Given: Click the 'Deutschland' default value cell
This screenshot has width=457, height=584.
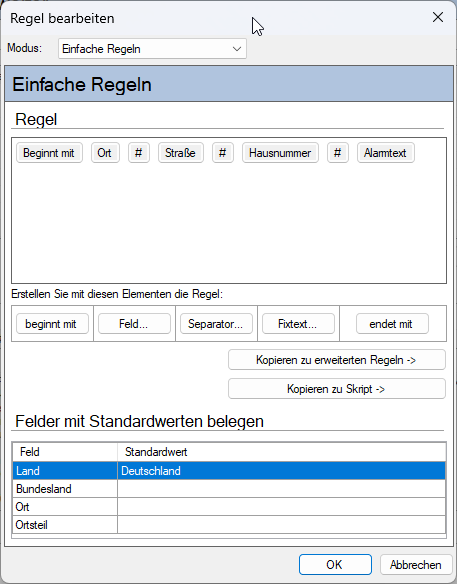Looking at the screenshot, I should click(282, 471).
